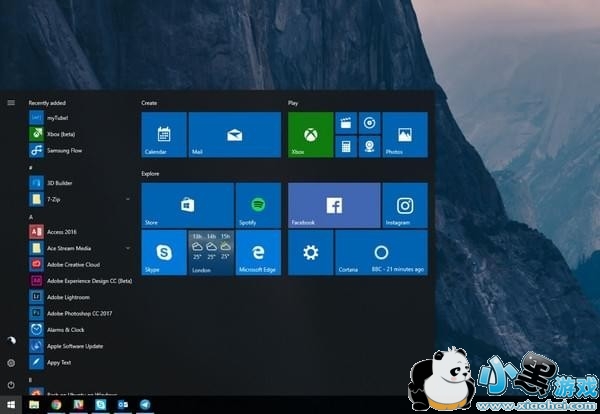Image resolution: width=600 pixels, height=414 pixels.
Task: Open the London weather tile
Action: point(210,252)
